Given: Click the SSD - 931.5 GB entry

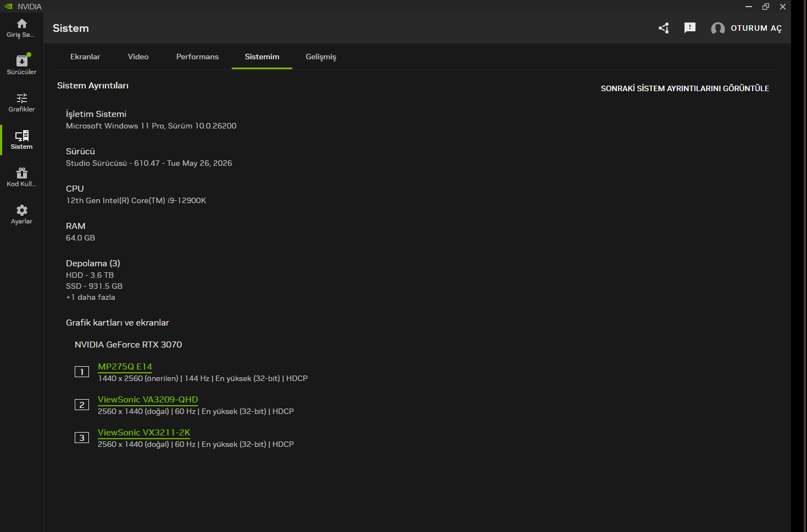Looking at the screenshot, I should click(94, 286).
